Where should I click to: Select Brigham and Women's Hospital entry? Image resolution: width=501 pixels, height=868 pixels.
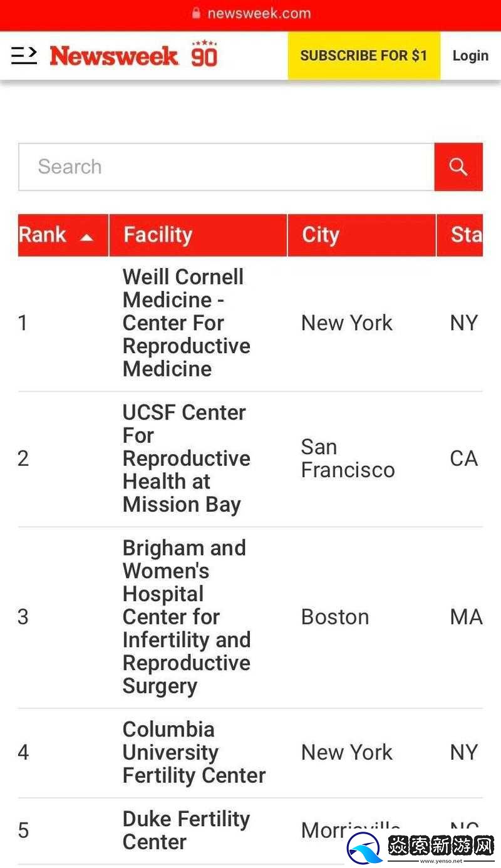186,617
